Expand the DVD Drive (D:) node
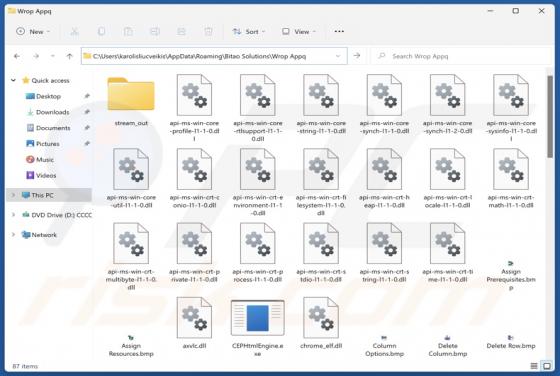Viewport: 560px width, 376px height. coord(13,215)
